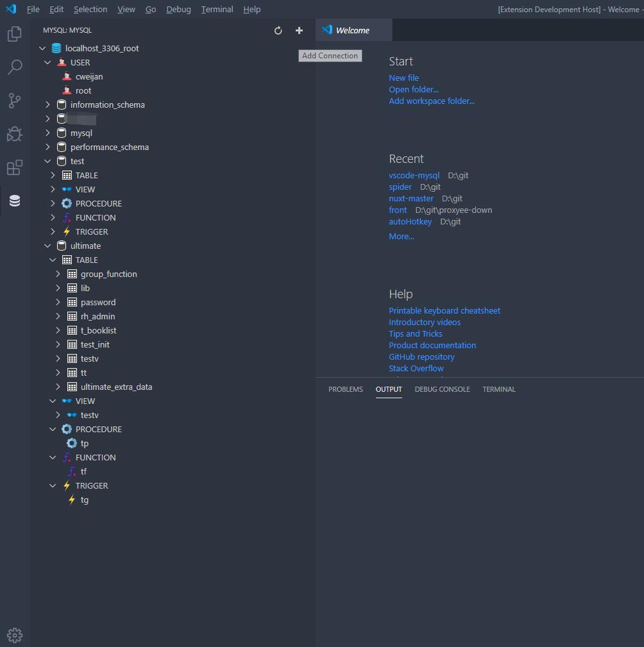Screen dimensions: 644x647
Task: Click the information_schema database icon
Action: coord(62,105)
